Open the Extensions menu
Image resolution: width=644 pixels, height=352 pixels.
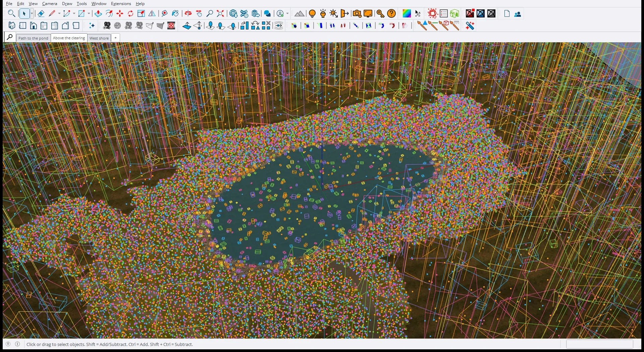tap(121, 4)
